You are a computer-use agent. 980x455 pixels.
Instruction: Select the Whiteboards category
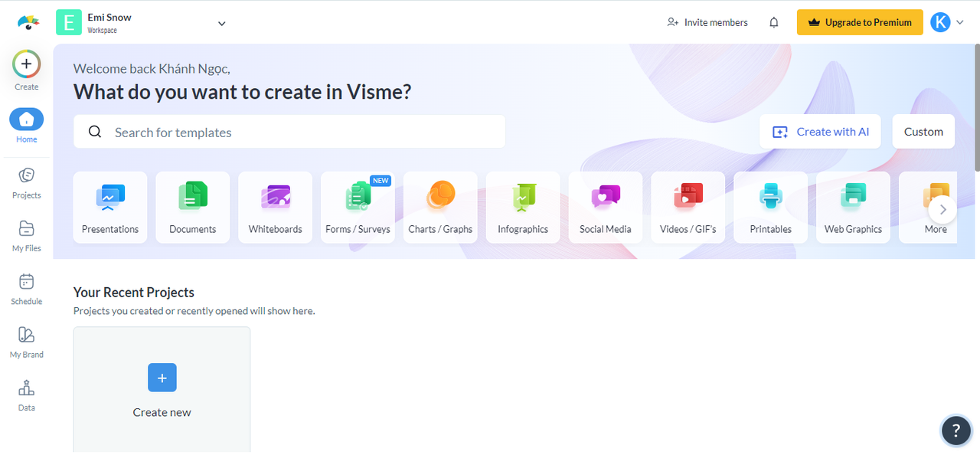(276, 208)
